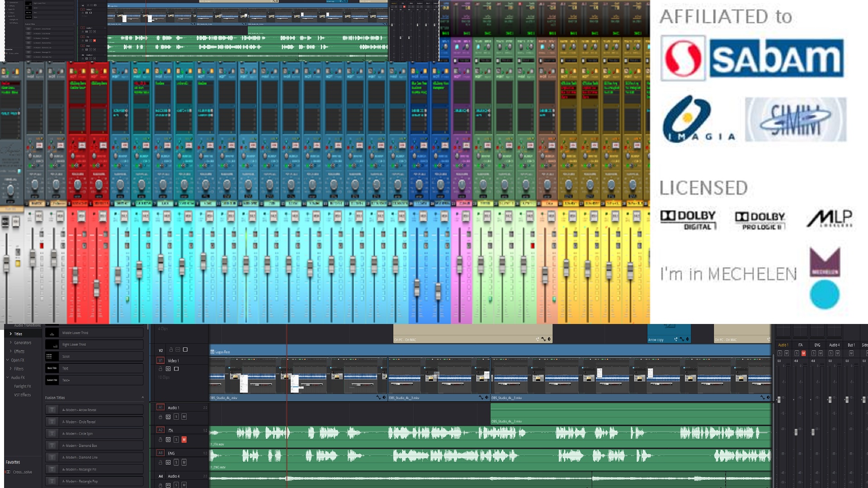The width and height of the screenshot is (868, 488).
Task: Click the Dolby Digital logo
Action: (688, 220)
